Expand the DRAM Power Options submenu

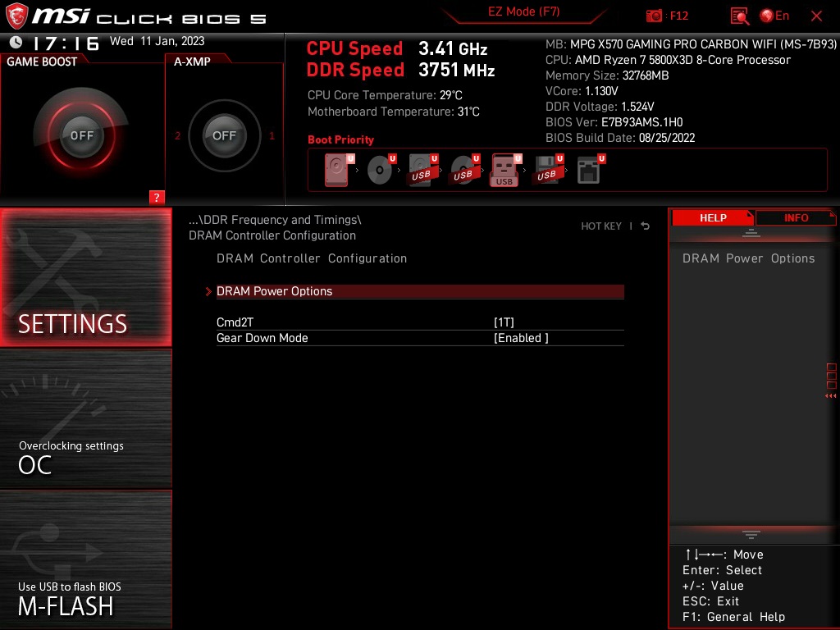click(x=420, y=291)
